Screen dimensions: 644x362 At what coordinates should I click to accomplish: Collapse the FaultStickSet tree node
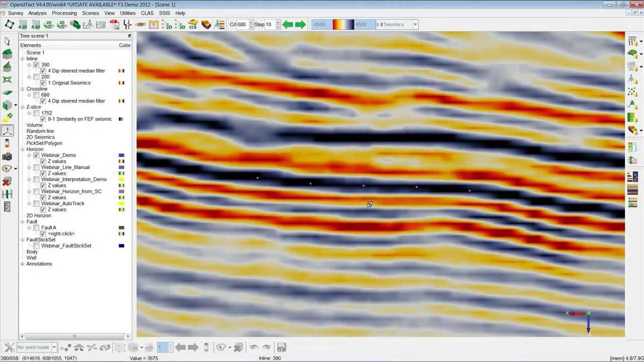tap(22, 240)
